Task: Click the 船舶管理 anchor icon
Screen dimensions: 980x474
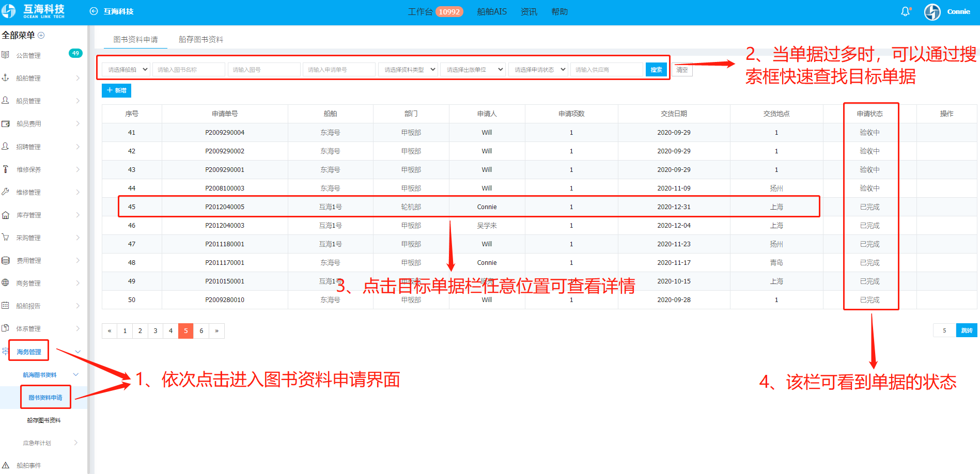Action: (x=6, y=77)
